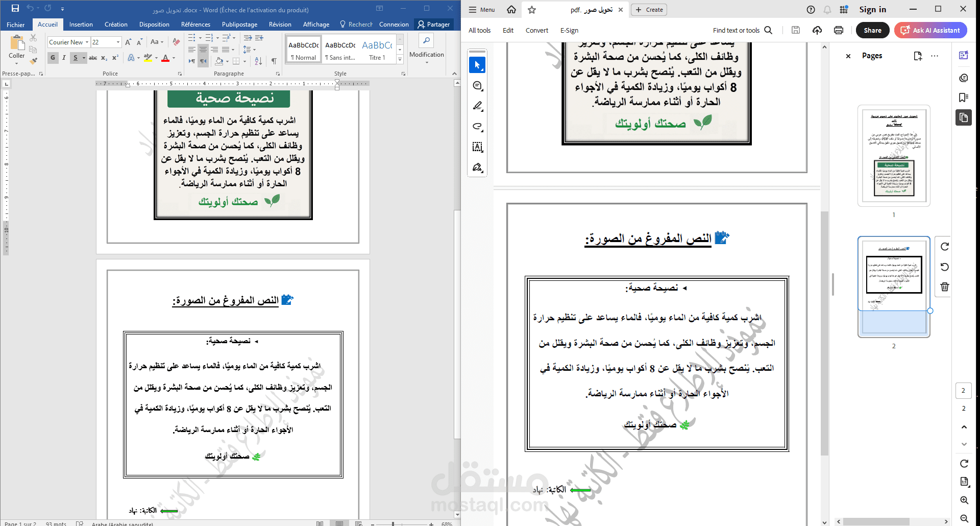
Task: Click the Cut scissors icon
Action: click(x=33, y=38)
